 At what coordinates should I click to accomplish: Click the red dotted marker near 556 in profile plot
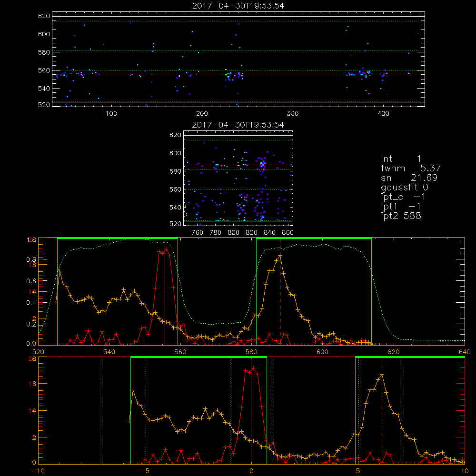coord(165,293)
